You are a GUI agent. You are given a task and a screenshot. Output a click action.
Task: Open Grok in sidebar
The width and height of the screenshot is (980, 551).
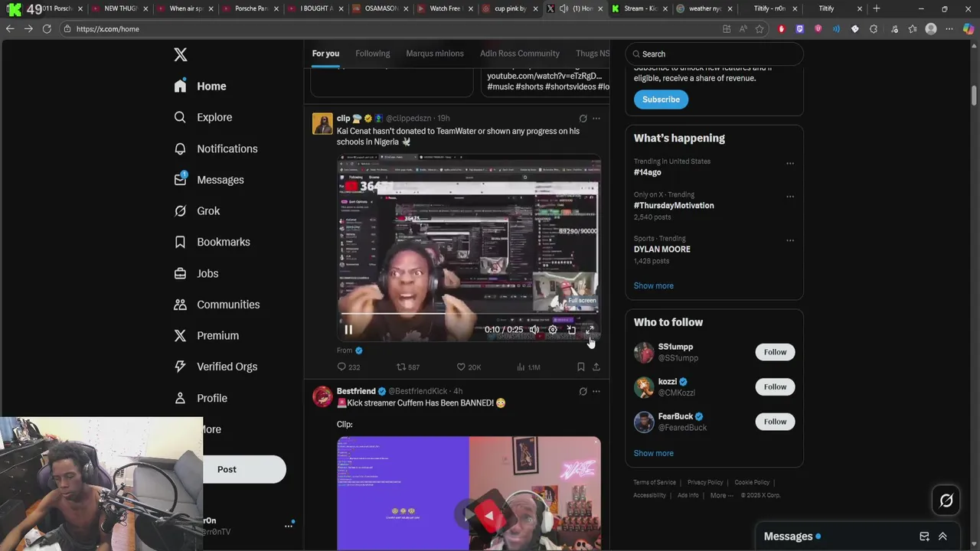click(x=197, y=211)
